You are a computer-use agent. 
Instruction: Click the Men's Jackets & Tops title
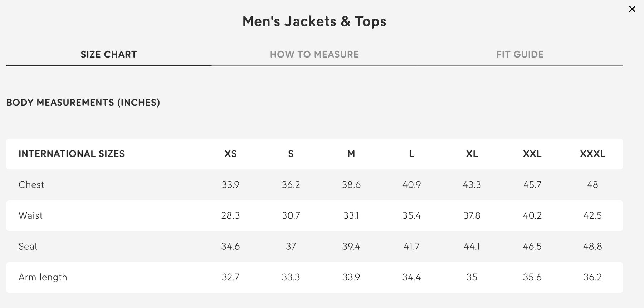(314, 21)
